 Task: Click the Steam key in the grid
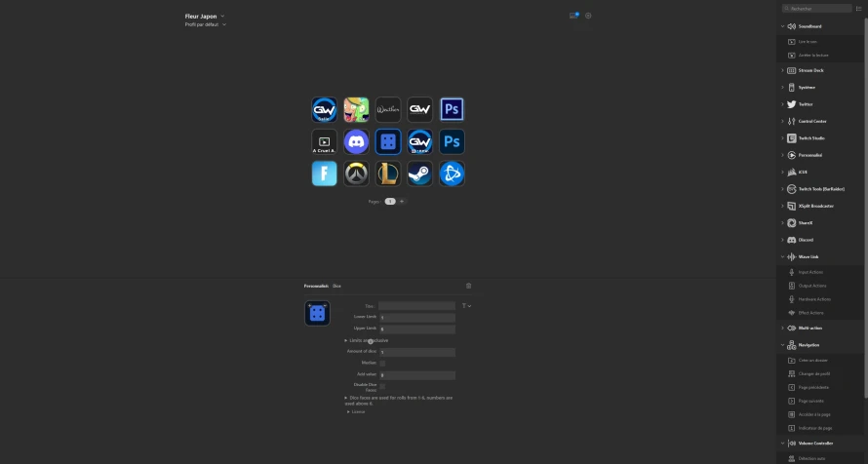point(419,174)
